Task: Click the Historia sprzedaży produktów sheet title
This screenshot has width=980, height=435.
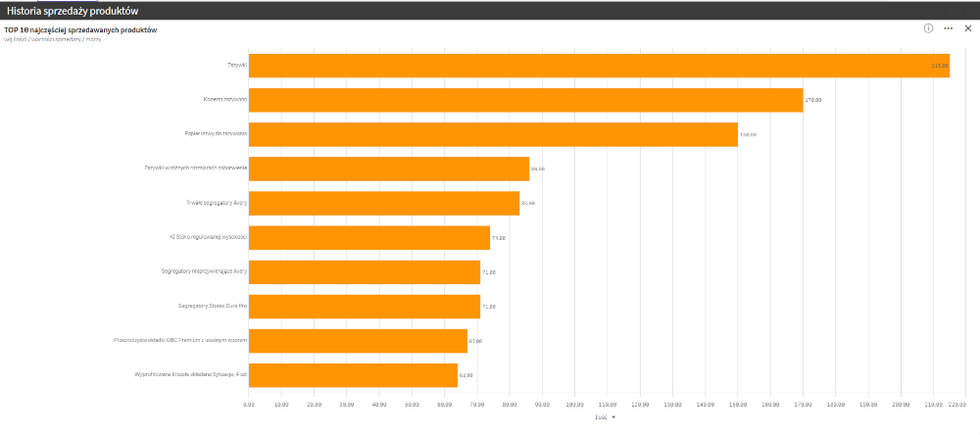Action: tap(73, 11)
